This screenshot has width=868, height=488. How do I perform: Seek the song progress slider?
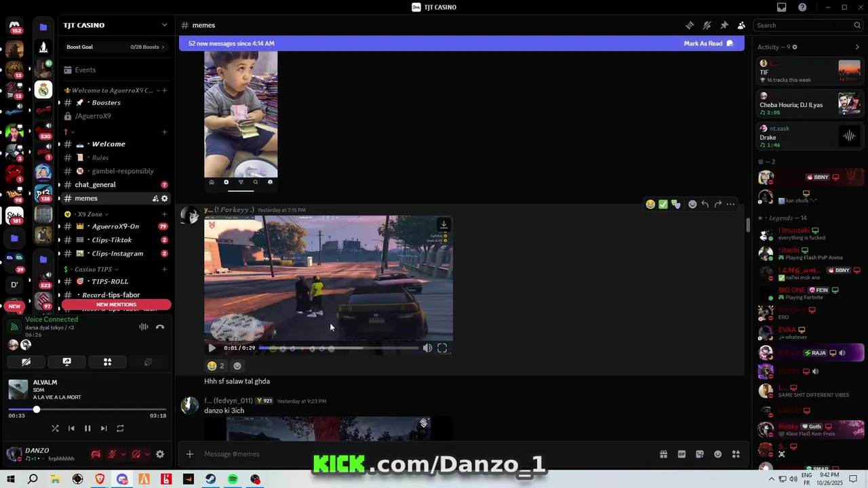[87, 409]
